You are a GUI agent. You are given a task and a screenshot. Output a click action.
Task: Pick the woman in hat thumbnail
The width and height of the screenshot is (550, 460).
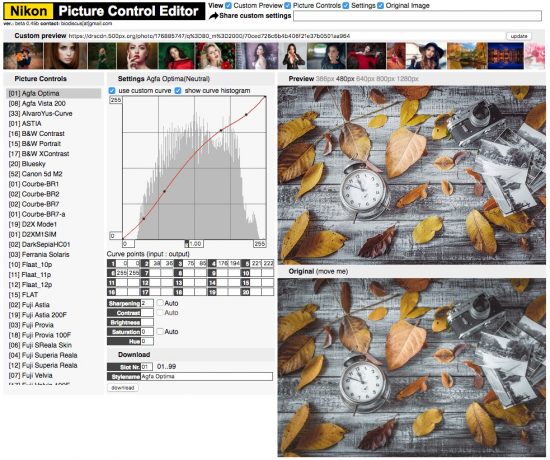pyautogui.click(x=427, y=56)
